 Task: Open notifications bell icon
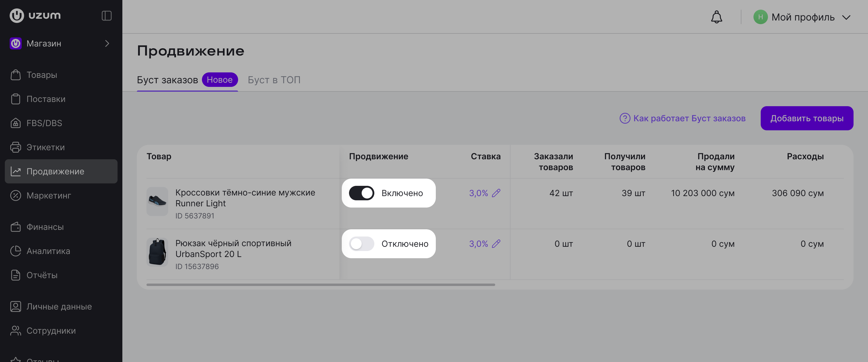pos(716,17)
